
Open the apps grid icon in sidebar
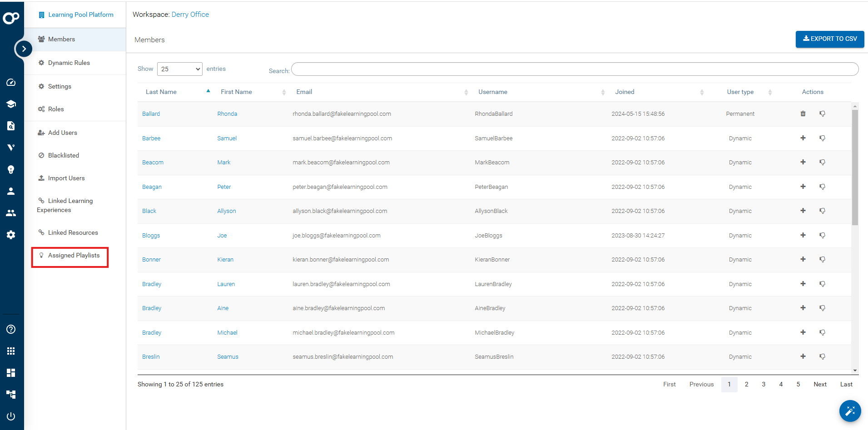(x=11, y=351)
